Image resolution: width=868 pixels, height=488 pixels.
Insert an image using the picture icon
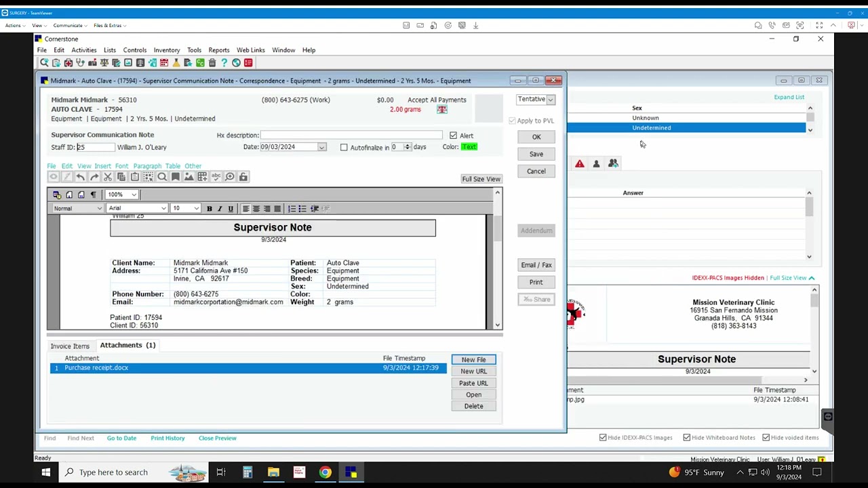(189, 177)
